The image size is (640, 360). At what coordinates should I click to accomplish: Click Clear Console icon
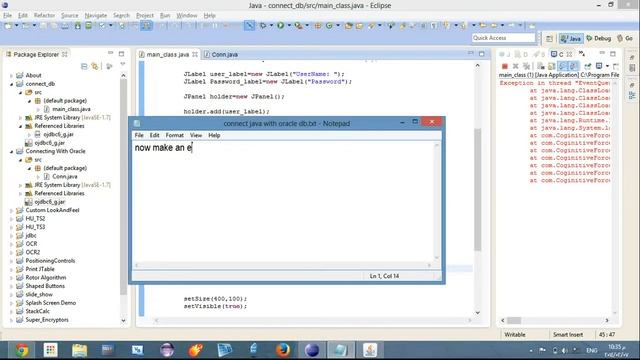pos(541,66)
